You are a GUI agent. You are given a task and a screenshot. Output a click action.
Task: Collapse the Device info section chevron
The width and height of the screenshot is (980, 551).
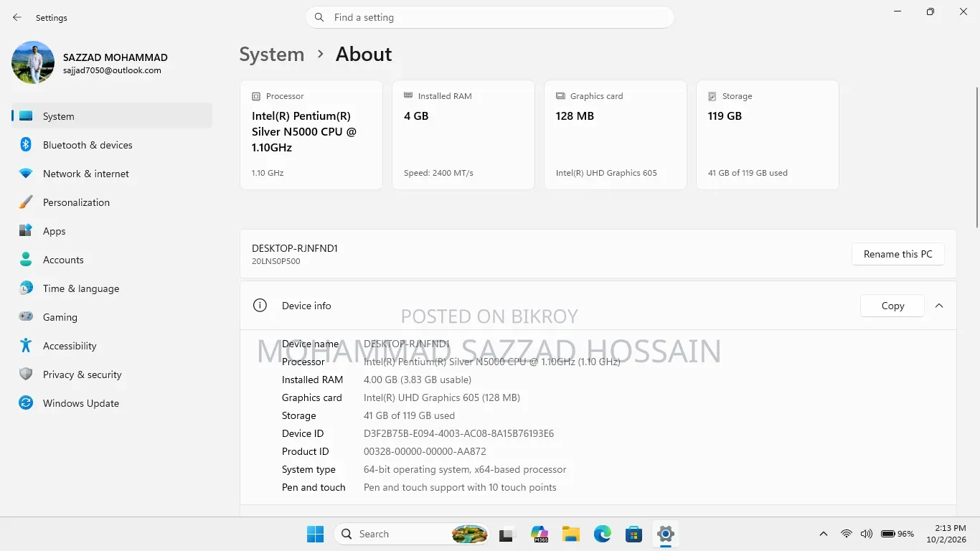pyautogui.click(x=939, y=306)
